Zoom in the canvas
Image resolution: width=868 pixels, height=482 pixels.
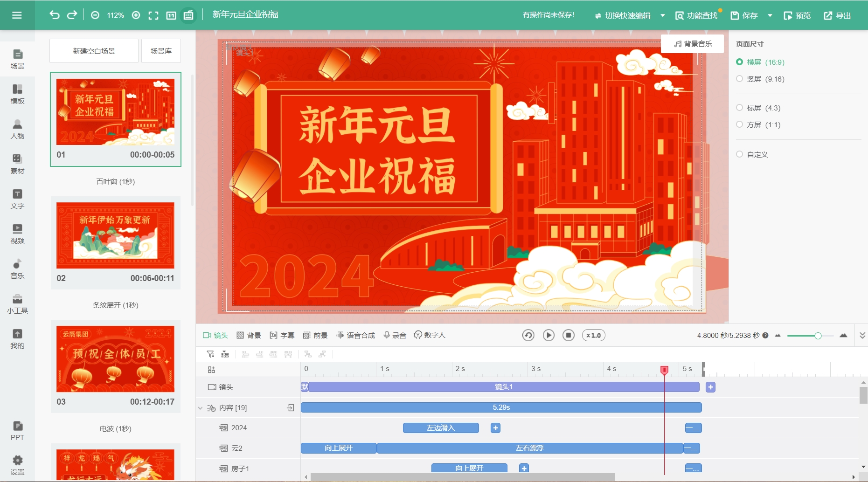tap(136, 15)
